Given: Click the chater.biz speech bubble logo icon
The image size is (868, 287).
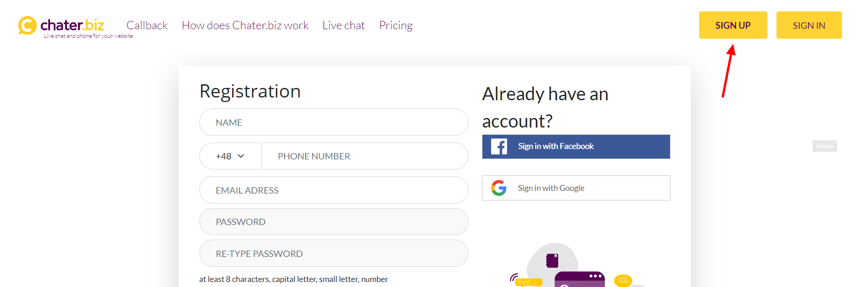Looking at the screenshot, I should coord(27,26).
